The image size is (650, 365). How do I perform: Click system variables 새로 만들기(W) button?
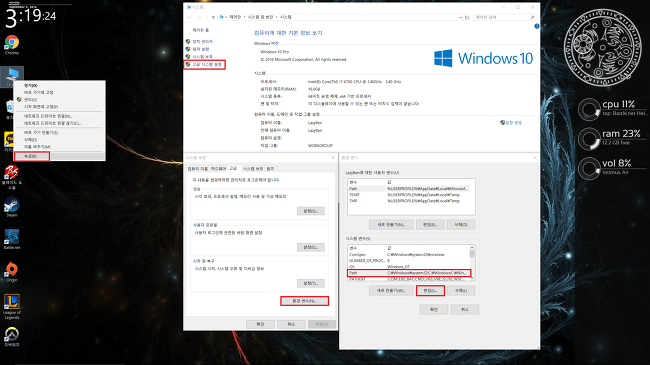pyautogui.click(x=391, y=290)
